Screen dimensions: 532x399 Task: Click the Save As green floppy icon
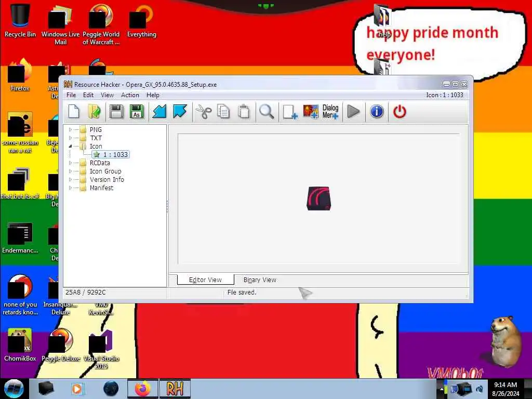coord(137,112)
